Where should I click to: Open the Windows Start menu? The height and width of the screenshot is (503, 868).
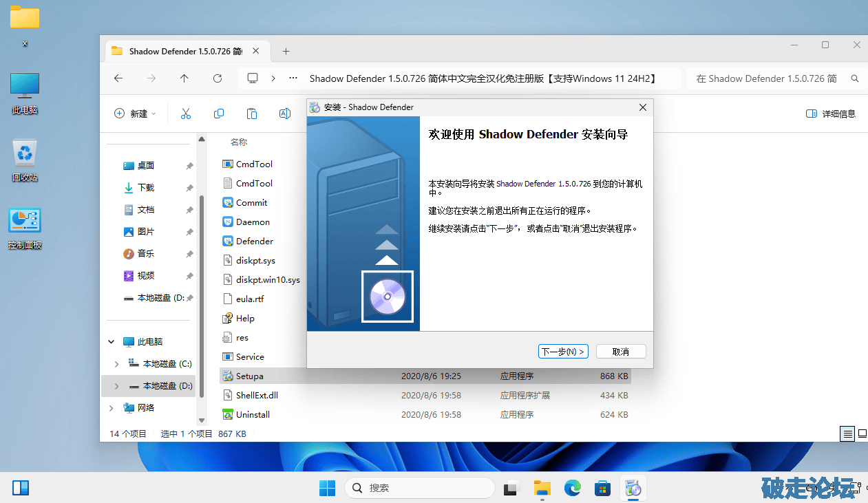tap(327, 488)
